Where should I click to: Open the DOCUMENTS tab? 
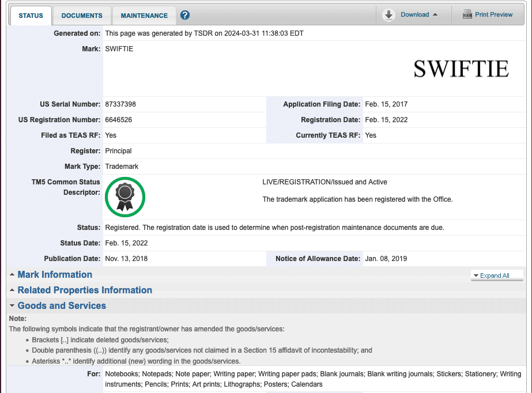tap(82, 16)
